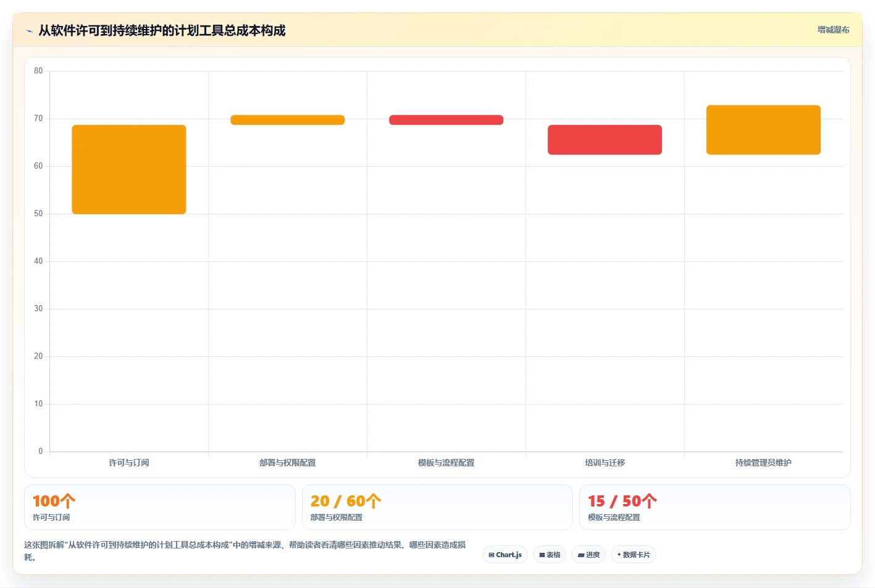Image resolution: width=875 pixels, height=588 pixels.
Task: Click the red 培训与迁移 bar
Action: 605,140
